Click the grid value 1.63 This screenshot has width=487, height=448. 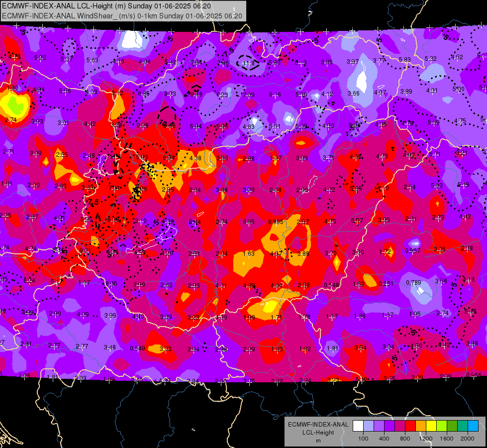point(249,254)
